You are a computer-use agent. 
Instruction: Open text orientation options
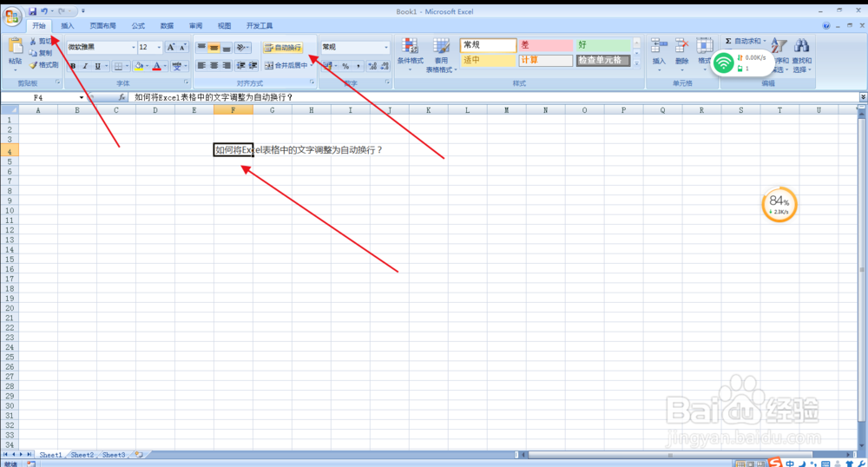coord(242,48)
